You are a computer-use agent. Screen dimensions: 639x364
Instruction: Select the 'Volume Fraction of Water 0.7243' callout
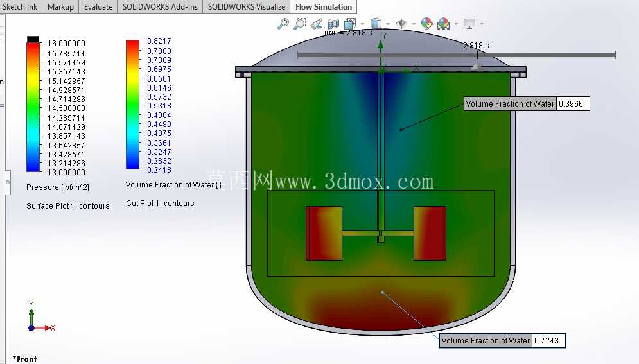coord(502,340)
